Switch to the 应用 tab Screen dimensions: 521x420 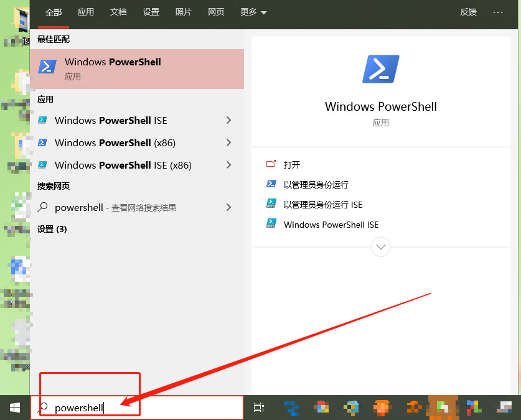86,11
